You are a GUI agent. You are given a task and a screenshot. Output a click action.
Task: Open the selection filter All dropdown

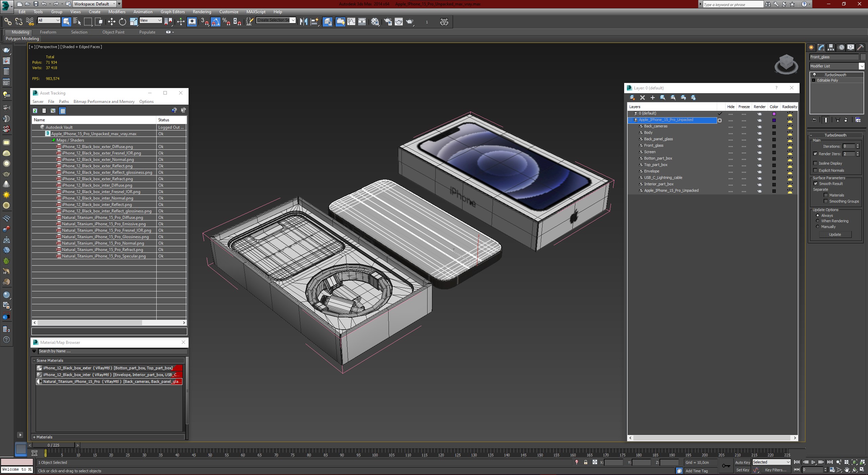point(48,20)
